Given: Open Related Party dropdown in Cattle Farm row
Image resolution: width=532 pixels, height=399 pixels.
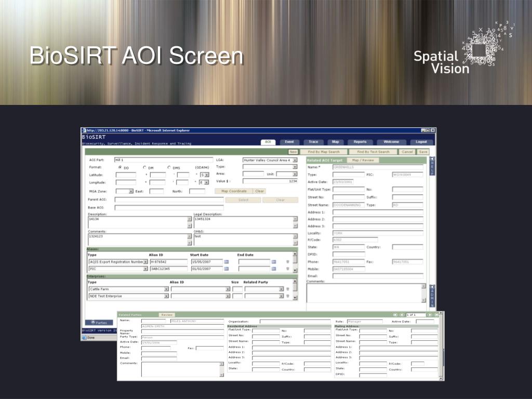Looking at the screenshot, I should click(x=281, y=289).
